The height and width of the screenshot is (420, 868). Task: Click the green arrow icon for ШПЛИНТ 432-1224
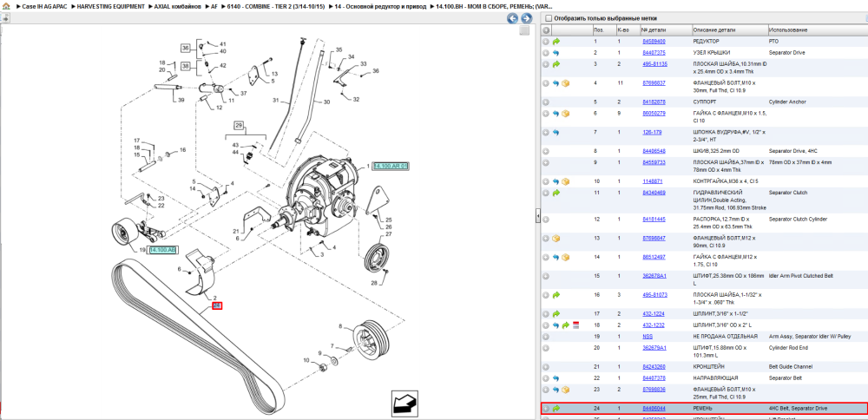[x=556, y=314]
